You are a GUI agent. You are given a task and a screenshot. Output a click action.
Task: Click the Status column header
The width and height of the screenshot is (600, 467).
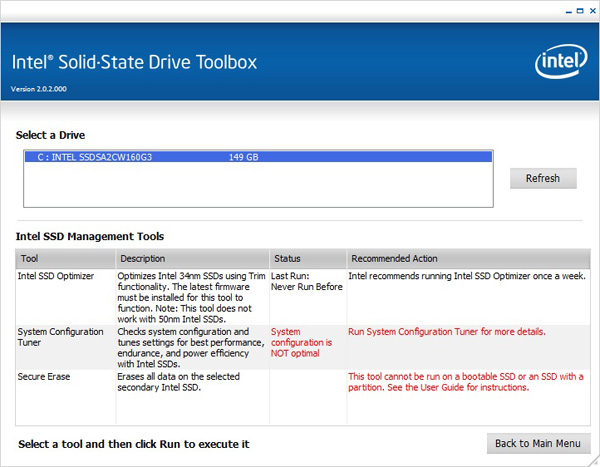point(308,258)
